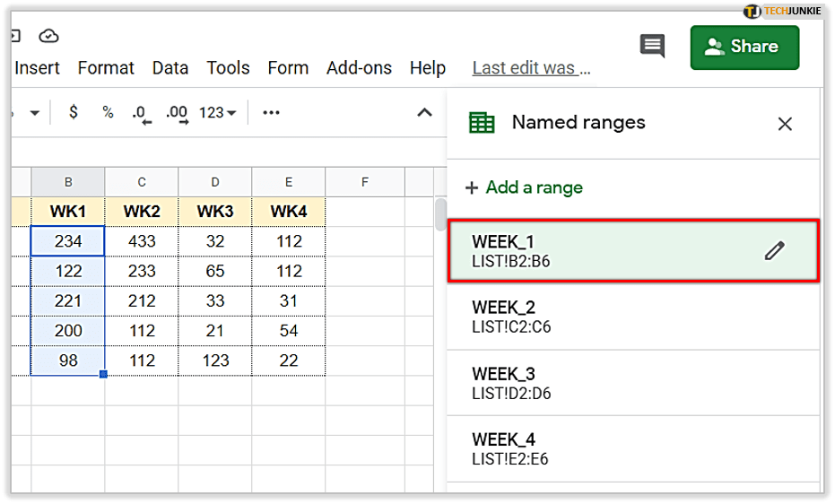835x504 pixels.
Task: Click cell containing 433
Action: [x=142, y=241]
